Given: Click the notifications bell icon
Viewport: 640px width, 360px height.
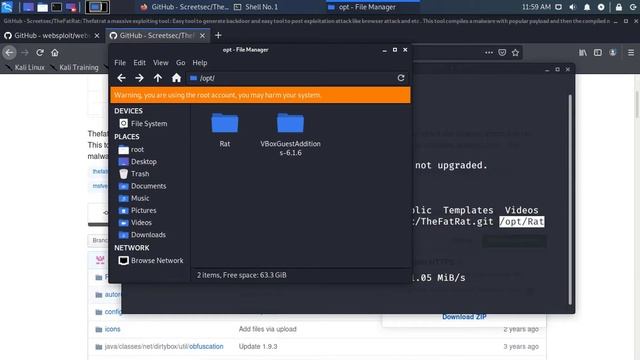Looking at the screenshot, I should tap(587, 7).
